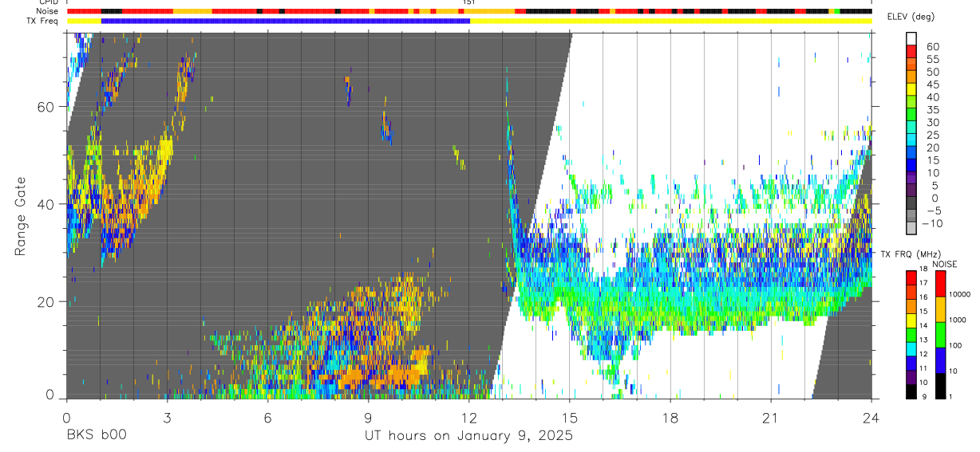Viewport: 980px width, 452px height.
Task: Click the 'BKS b00' radar beam label
Action: pos(95,436)
